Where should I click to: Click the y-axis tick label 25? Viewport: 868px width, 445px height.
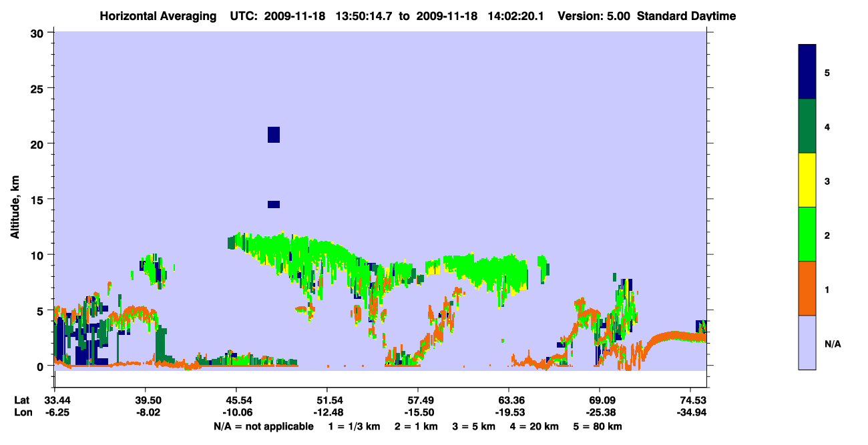click(x=39, y=88)
